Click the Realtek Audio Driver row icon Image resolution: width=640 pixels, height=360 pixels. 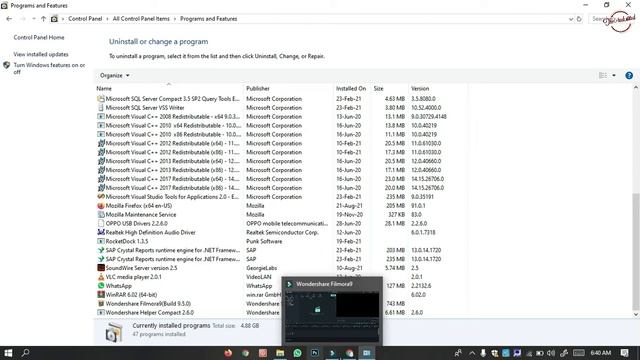(101, 232)
